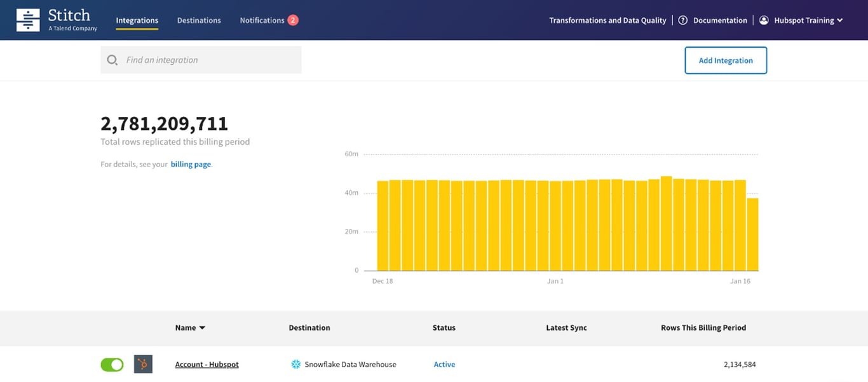The image size is (868, 382).
Task: Click the Snowflake Data Warehouse icon
Action: tap(295, 364)
